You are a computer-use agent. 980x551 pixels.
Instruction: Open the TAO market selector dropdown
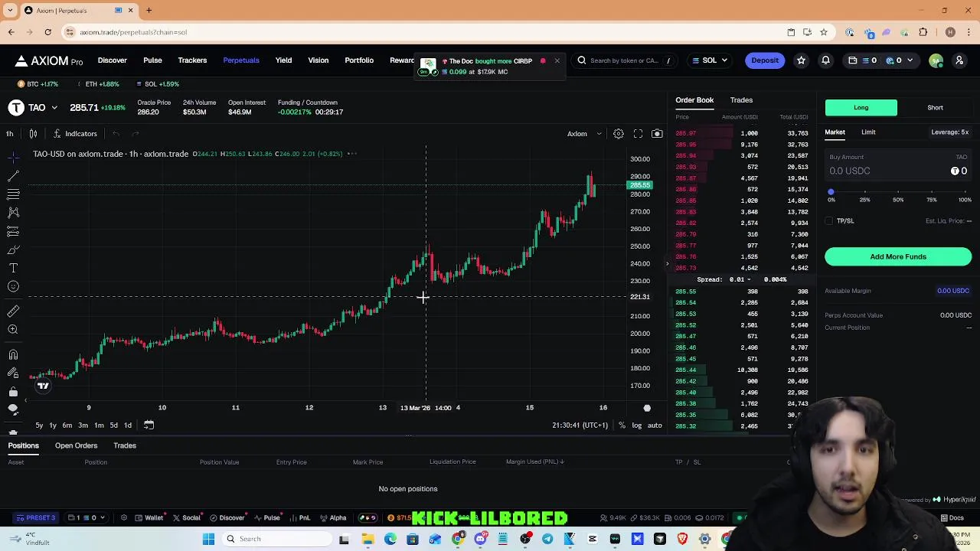[34, 108]
